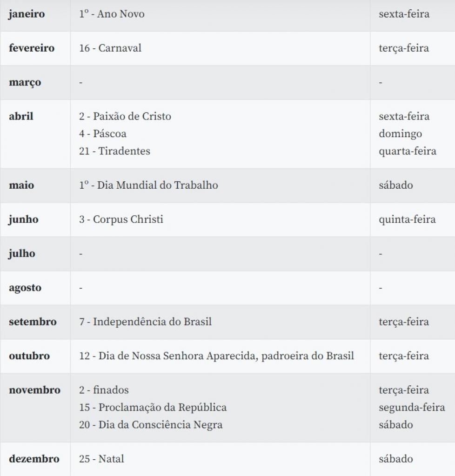Select '7 - Independência do Brasil' entry
The width and height of the screenshot is (455, 476).
pos(145,322)
